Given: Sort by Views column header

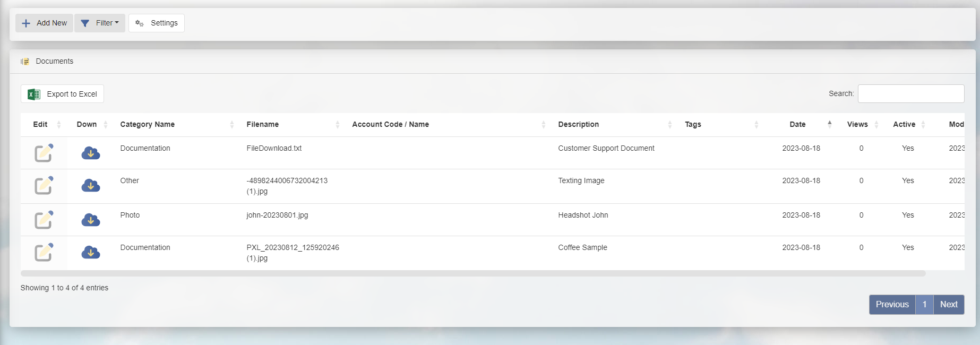Looking at the screenshot, I should 861,124.
